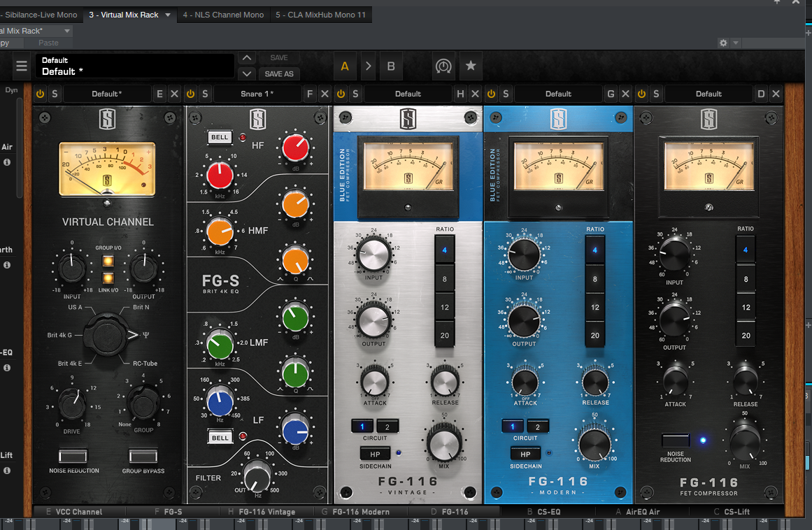
Task: Remove the VCC module with its X icon
Action: click(x=175, y=94)
